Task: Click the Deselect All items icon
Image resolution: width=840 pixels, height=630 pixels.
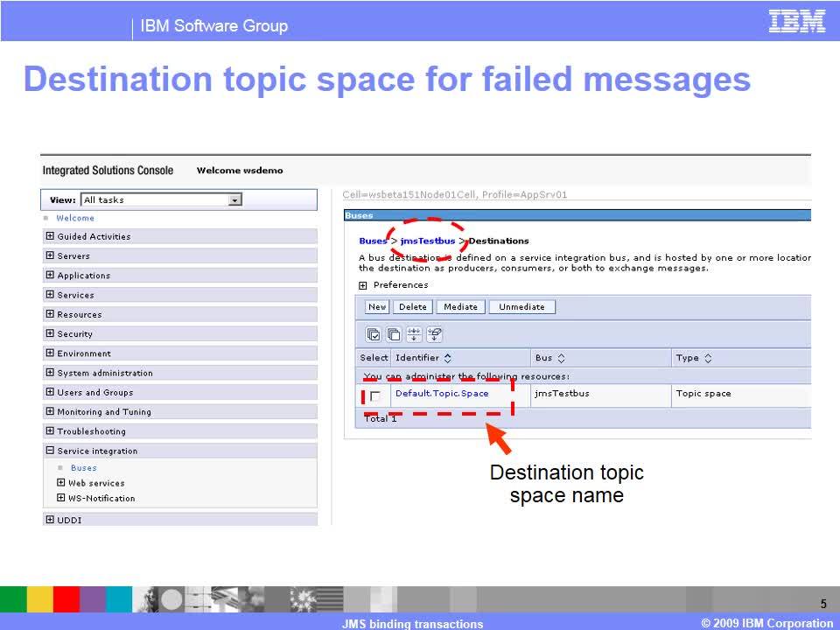Action: (394, 334)
